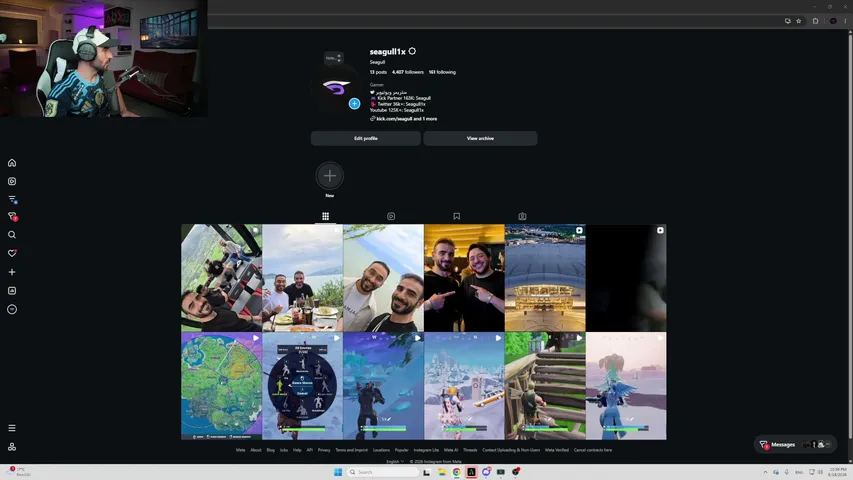Screen dimensions: 853x480
Task: Click the screen cast icon in address bar
Action: pos(787,21)
